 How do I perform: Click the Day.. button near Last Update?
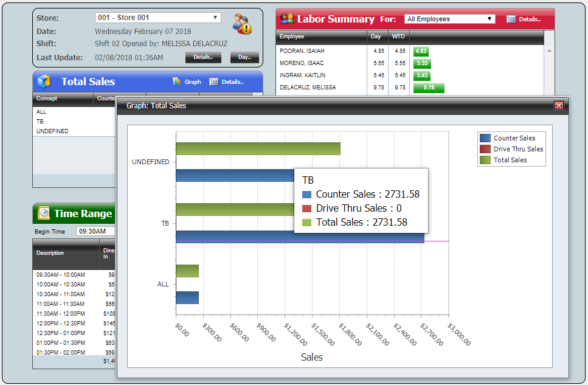(244, 57)
